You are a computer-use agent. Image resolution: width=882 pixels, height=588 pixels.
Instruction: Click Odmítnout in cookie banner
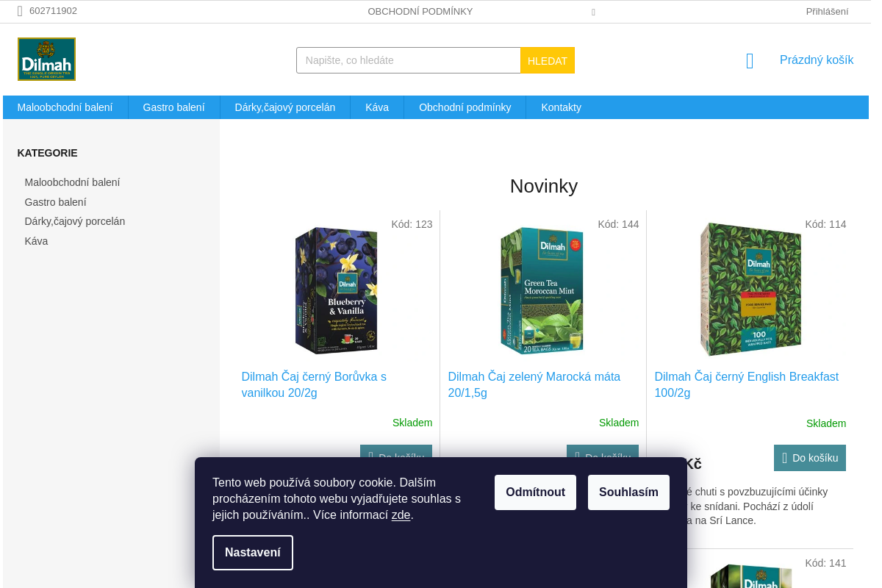(x=535, y=492)
